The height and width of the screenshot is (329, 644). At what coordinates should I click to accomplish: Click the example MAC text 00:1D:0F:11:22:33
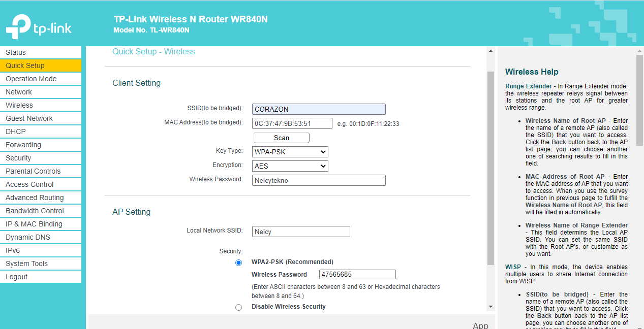tap(374, 124)
